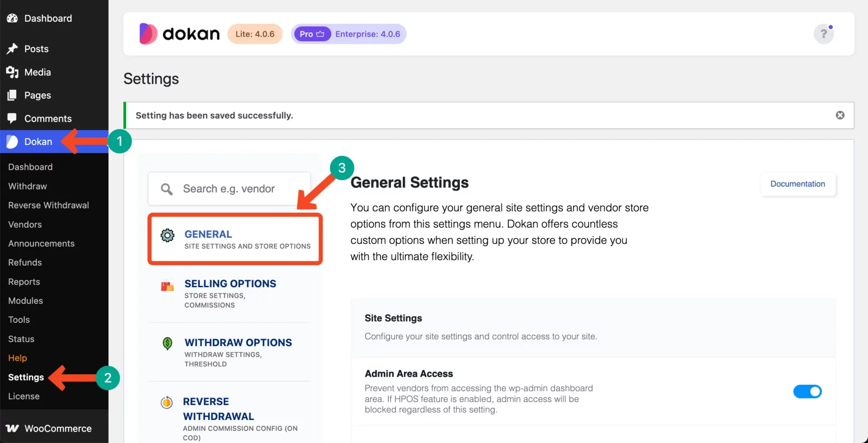
Task: Select the Dokan menu item
Action: pyautogui.click(x=54, y=142)
